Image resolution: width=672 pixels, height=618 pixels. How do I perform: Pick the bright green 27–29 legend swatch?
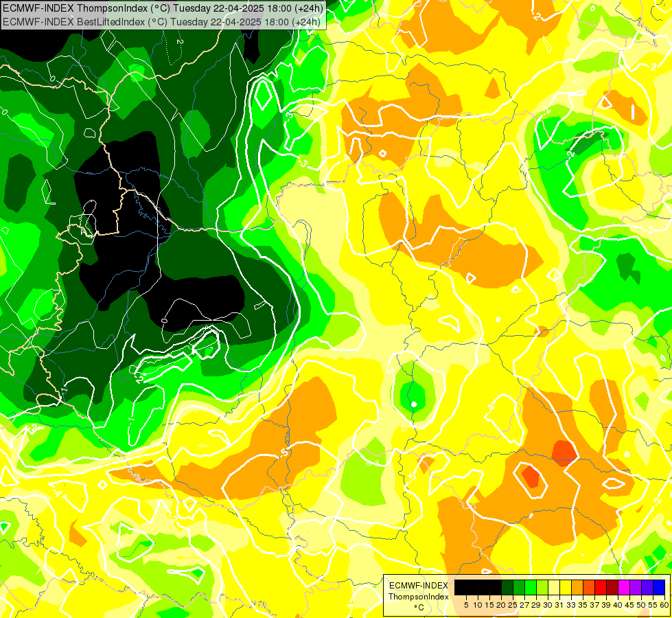[x=531, y=587]
